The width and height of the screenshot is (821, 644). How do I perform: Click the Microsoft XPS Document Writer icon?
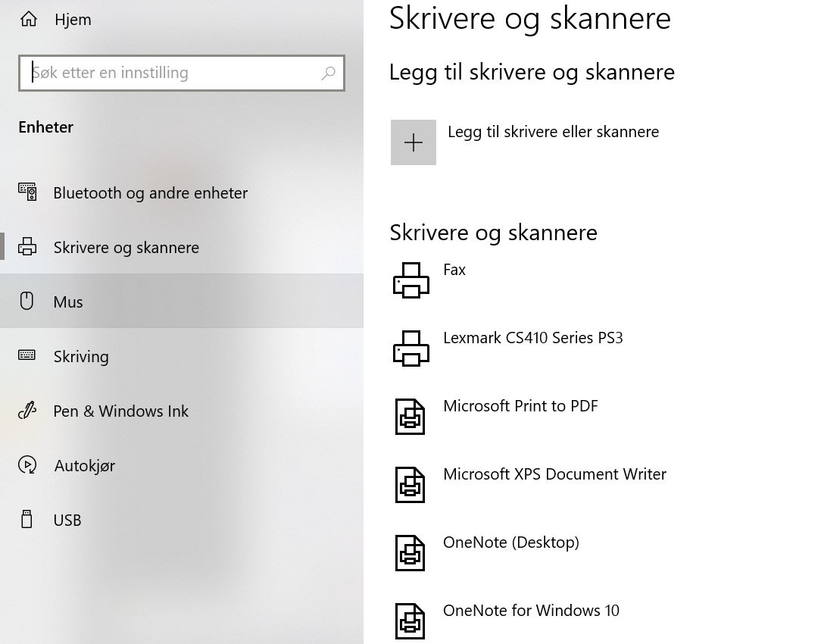410,484
